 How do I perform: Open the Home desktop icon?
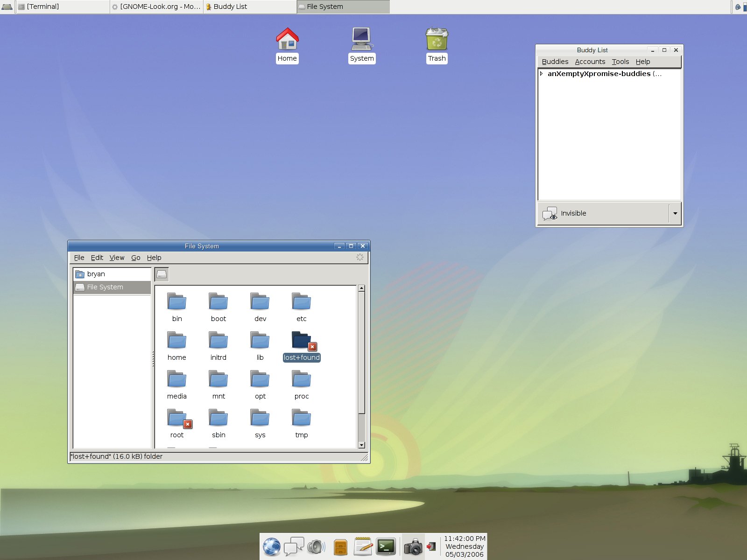[x=287, y=45]
